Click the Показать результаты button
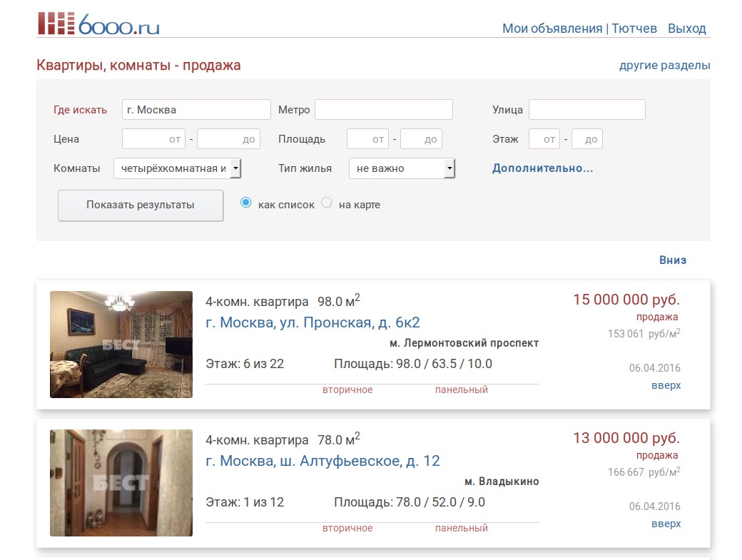This screenshot has height=560, width=742. 141,205
